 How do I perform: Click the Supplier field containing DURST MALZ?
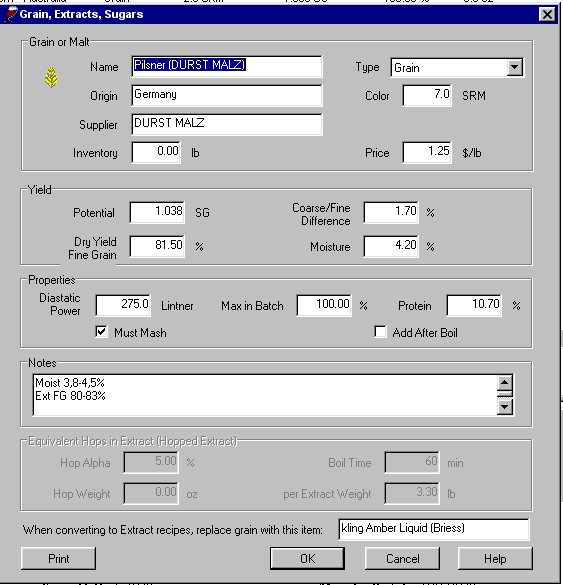(227, 124)
